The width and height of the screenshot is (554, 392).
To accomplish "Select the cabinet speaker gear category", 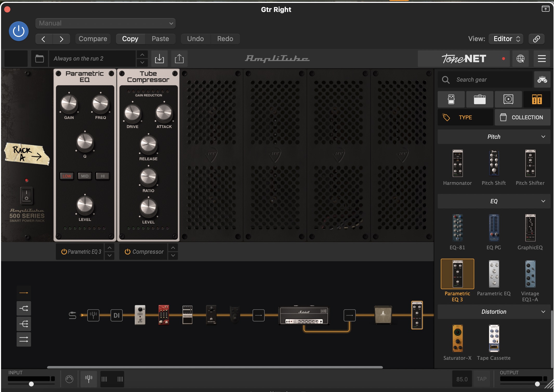I will [508, 99].
